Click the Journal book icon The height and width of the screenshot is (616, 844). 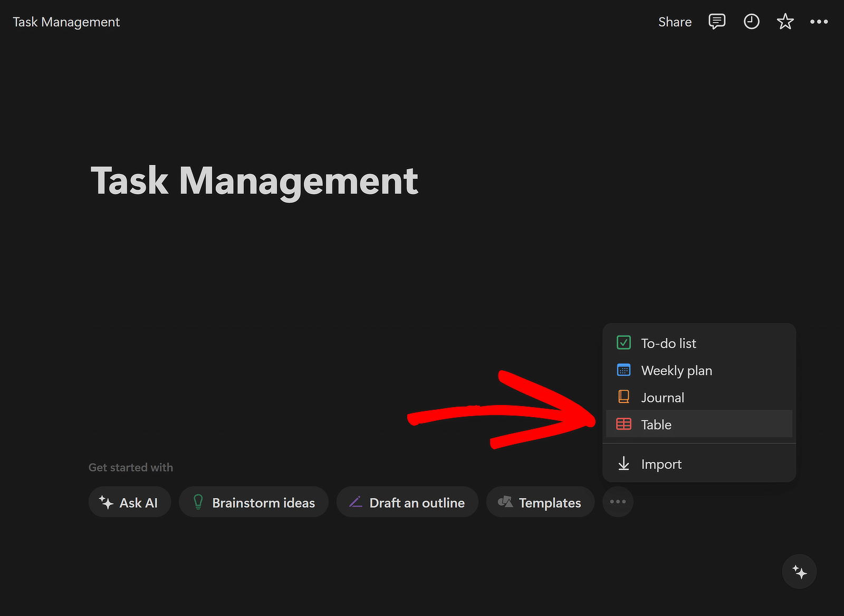point(624,397)
